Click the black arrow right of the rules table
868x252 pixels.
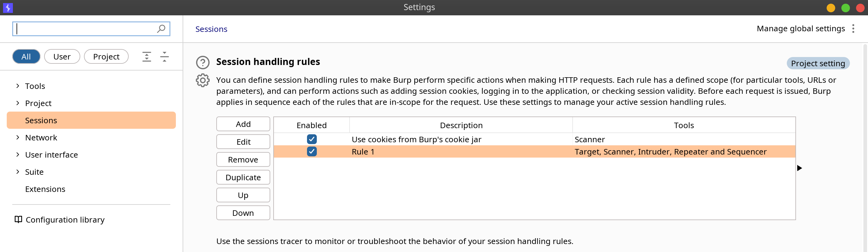click(799, 168)
